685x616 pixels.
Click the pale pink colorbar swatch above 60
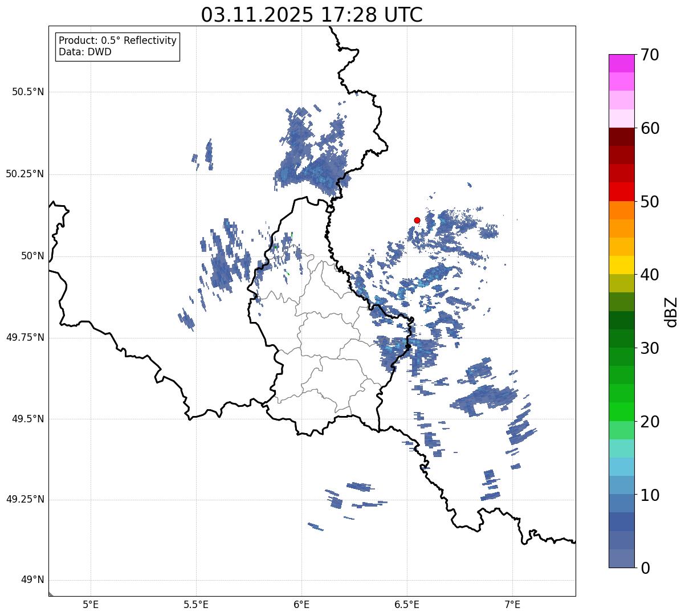tap(622, 119)
